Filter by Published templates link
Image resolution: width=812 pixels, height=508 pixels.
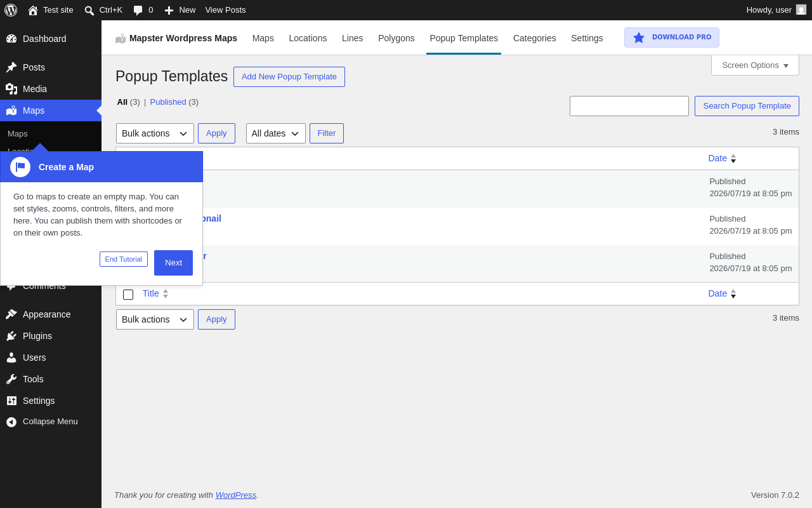(x=168, y=102)
